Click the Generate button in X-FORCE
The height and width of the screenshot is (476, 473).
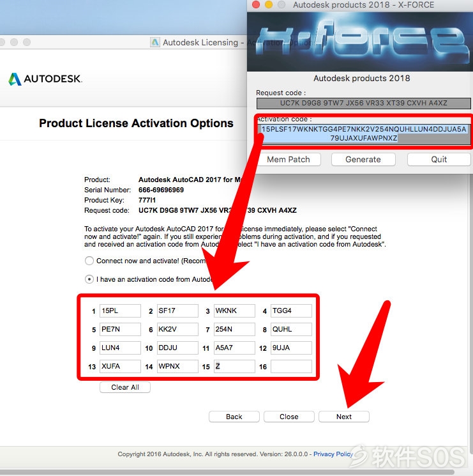click(x=363, y=159)
